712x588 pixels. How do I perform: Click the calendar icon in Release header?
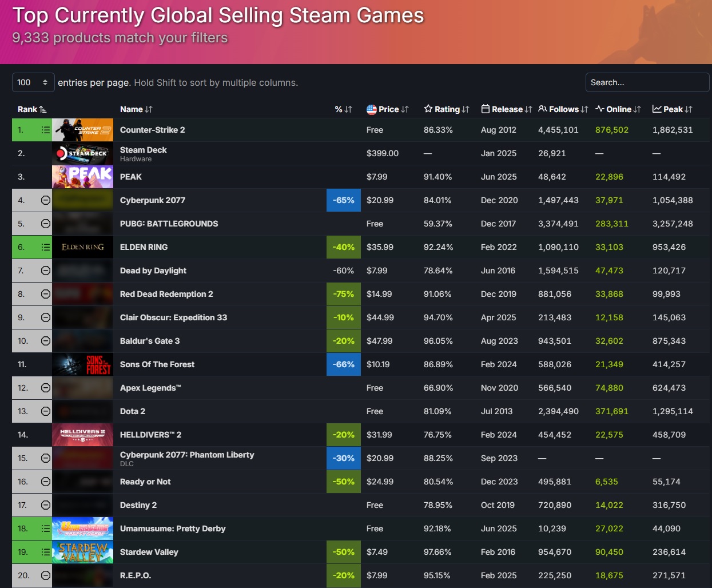pyautogui.click(x=486, y=109)
